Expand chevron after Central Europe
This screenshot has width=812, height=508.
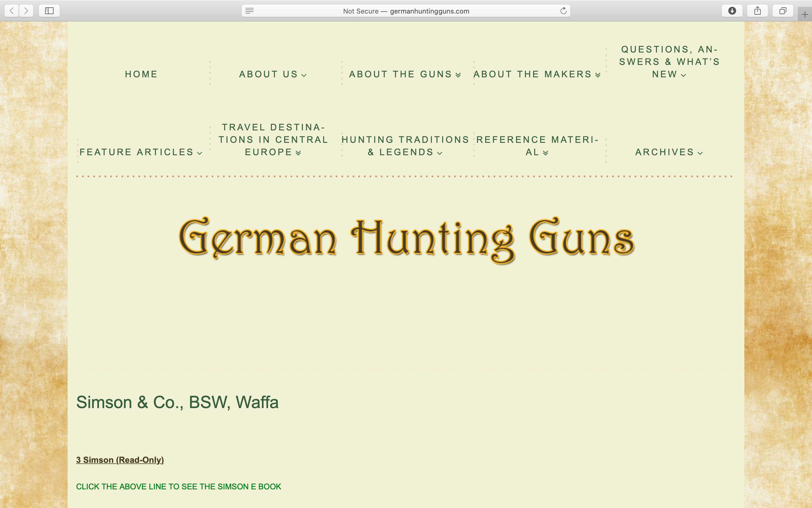point(298,153)
